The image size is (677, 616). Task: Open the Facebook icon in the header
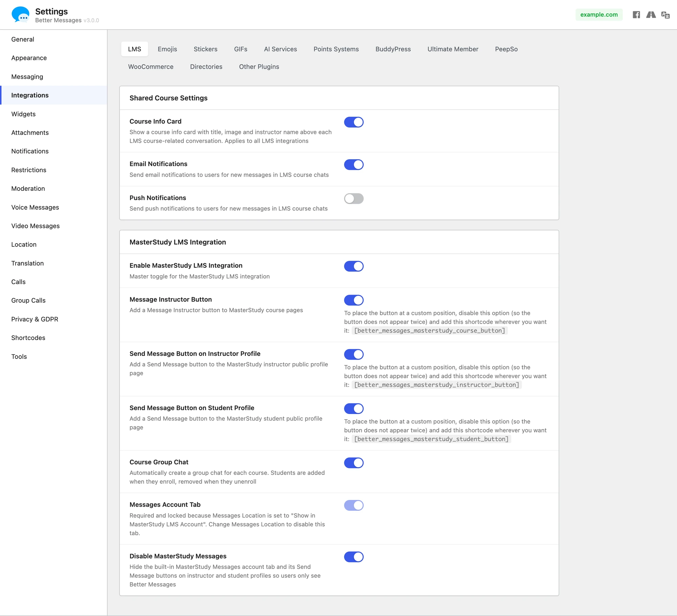tap(636, 15)
